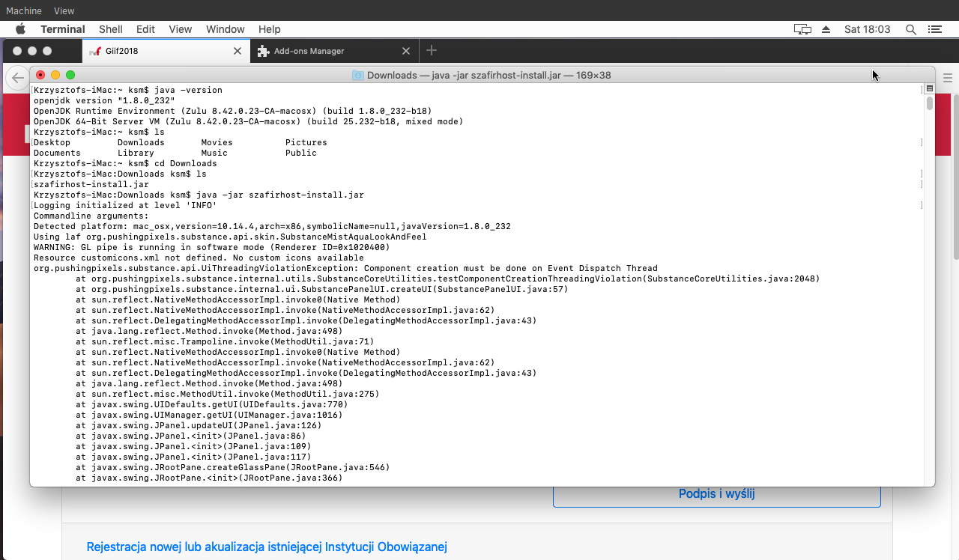
Task: Click the Downloads folder icon in Terminal title
Action: tap(358, 76)
